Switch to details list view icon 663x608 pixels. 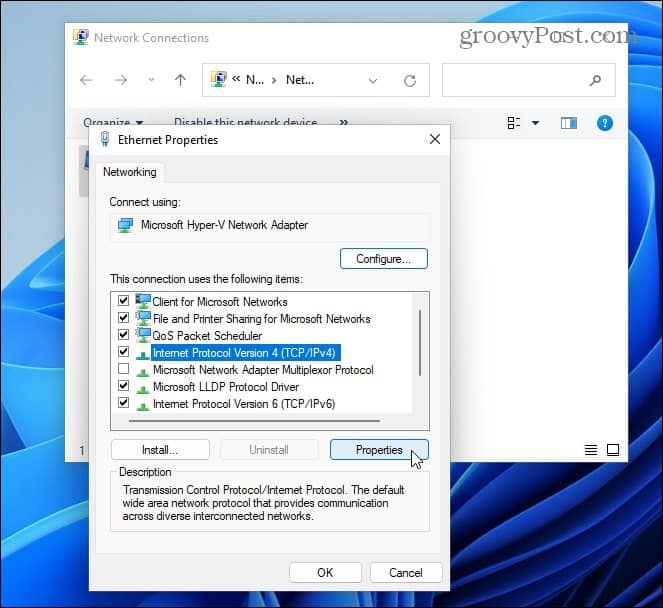point(591,449)
